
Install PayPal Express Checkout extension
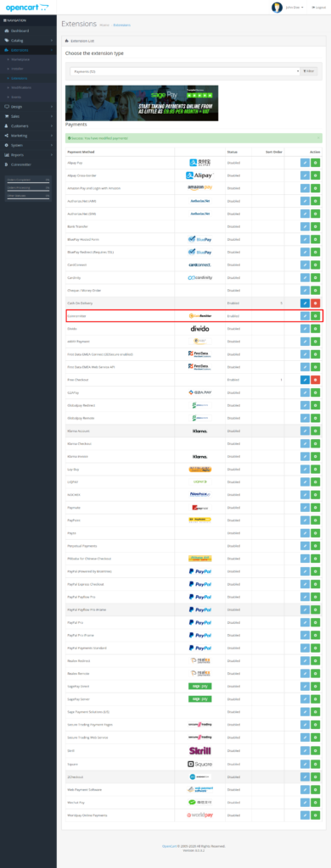(x=316, y=584)
